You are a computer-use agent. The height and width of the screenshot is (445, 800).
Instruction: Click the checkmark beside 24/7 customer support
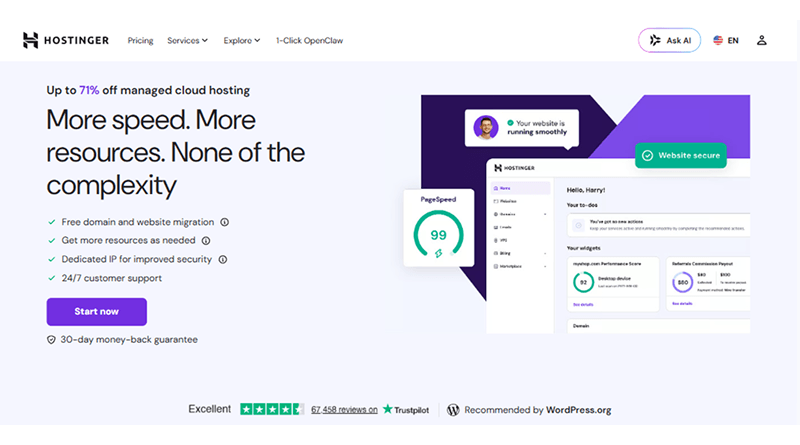[52, 278]
